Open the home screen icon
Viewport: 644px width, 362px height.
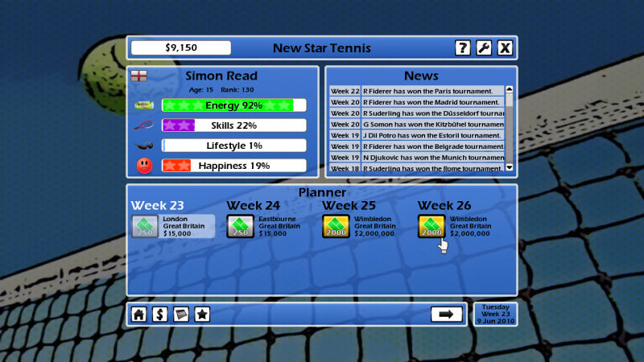pyautogui.click(x=139, y=314)
